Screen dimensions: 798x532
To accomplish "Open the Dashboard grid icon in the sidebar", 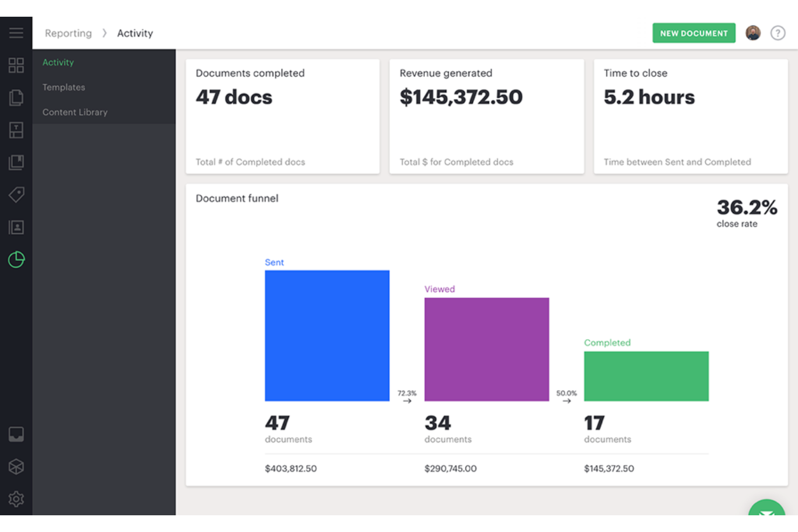I will point(16,65).
